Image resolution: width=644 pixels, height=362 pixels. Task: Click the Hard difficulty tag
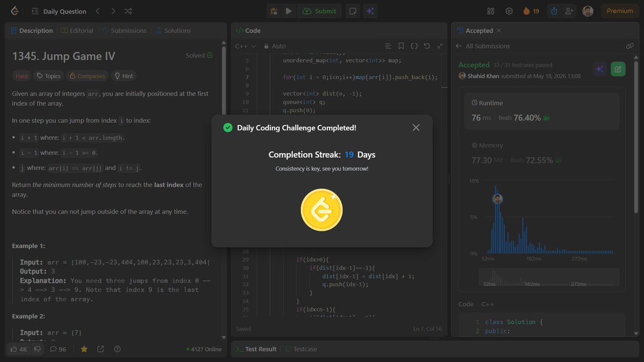tap(21, 76)
